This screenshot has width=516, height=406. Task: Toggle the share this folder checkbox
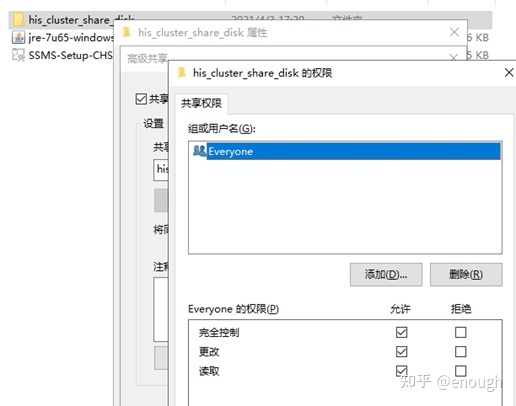141,99
